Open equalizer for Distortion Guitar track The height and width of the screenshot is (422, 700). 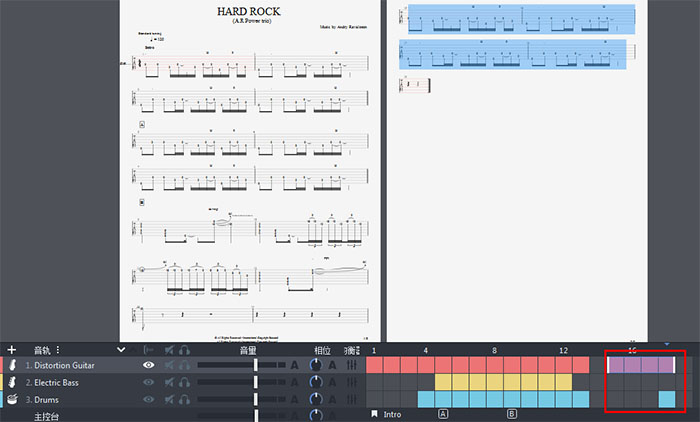click(x=352, y=366)
